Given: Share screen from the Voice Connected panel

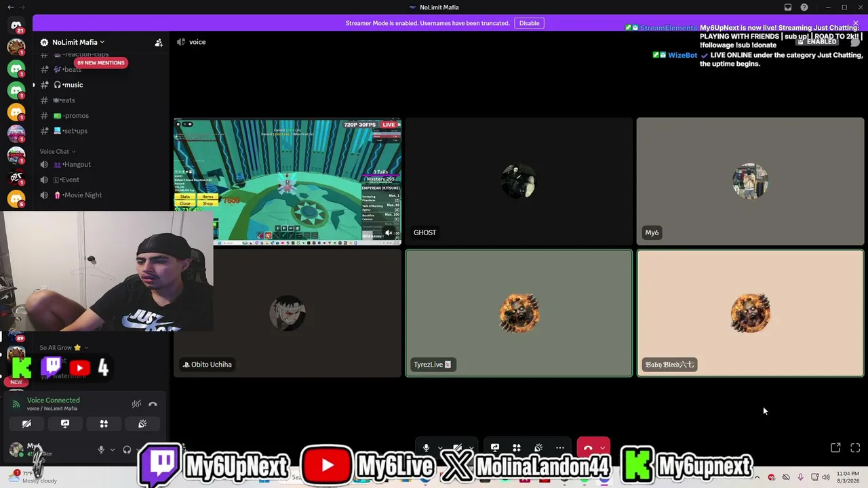Looking at the screenshot, I should [65, 424].
